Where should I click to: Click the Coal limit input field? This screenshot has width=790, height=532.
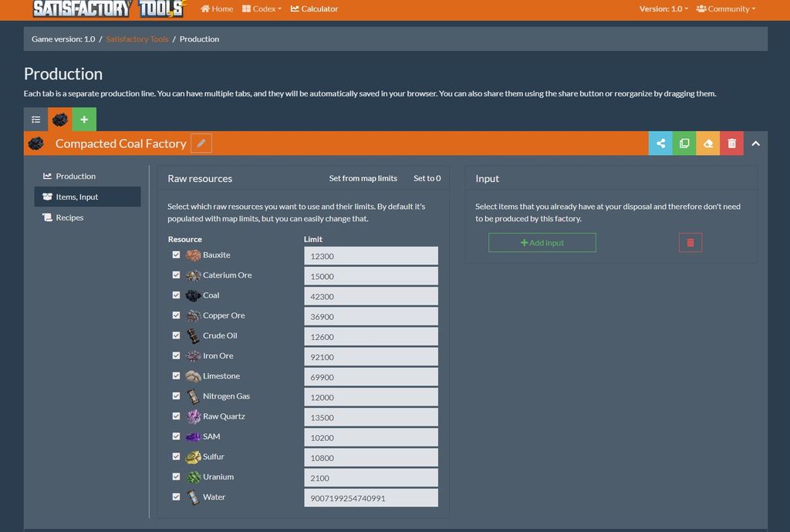click(x=371, y=296)
